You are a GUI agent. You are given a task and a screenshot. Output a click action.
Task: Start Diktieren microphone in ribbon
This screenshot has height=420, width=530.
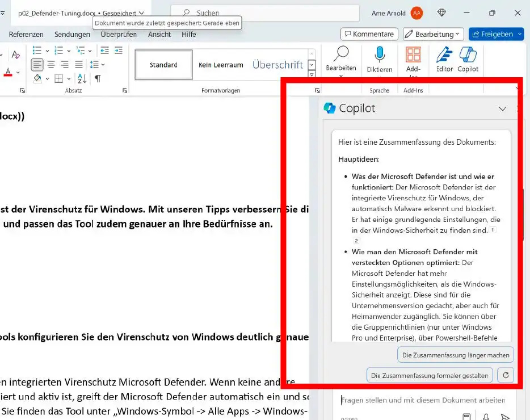tap(380, 59)
